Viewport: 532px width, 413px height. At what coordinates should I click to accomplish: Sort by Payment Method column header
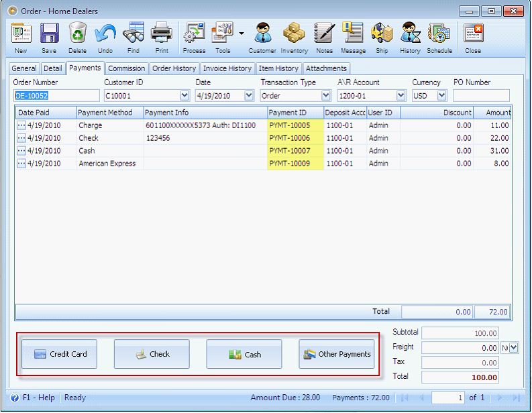[x=110, y=113]
